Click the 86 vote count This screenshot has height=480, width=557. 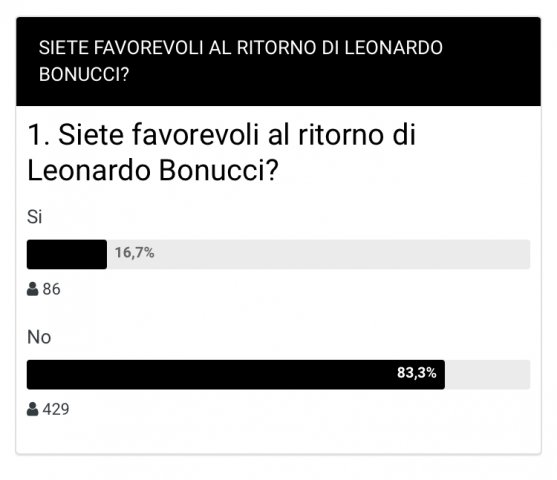(52, 289)
